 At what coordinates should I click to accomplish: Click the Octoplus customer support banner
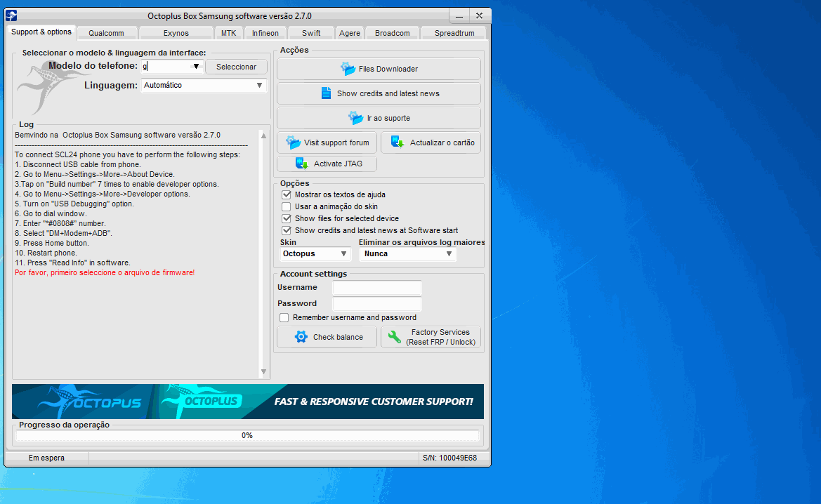tap(248, 402)
